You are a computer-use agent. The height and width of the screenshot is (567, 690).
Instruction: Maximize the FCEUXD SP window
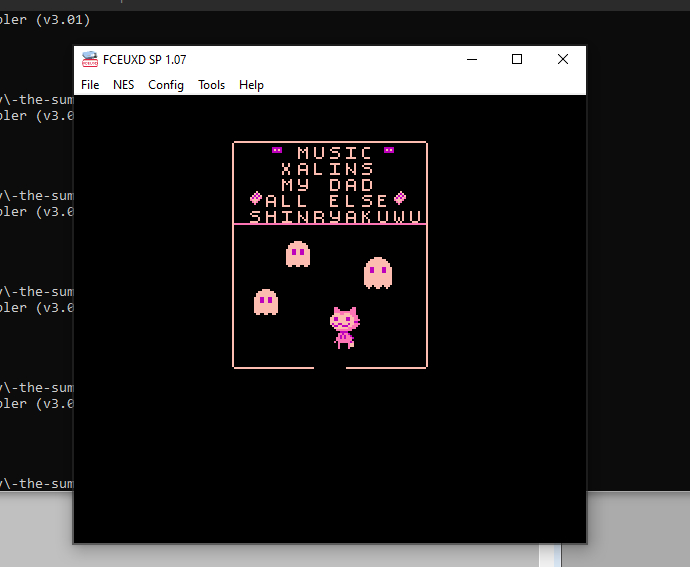[517, 60]
